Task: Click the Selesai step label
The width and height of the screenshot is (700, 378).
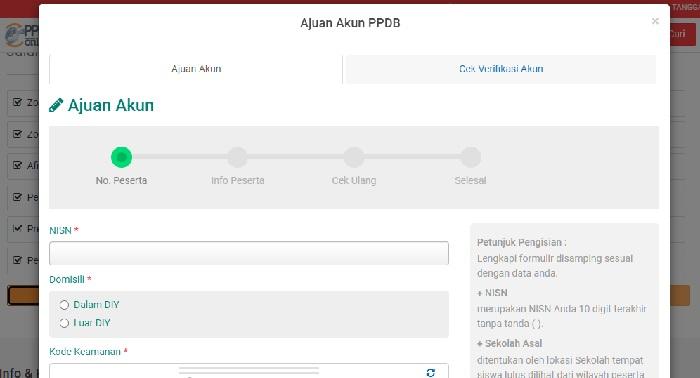Action: pos(471,180)
